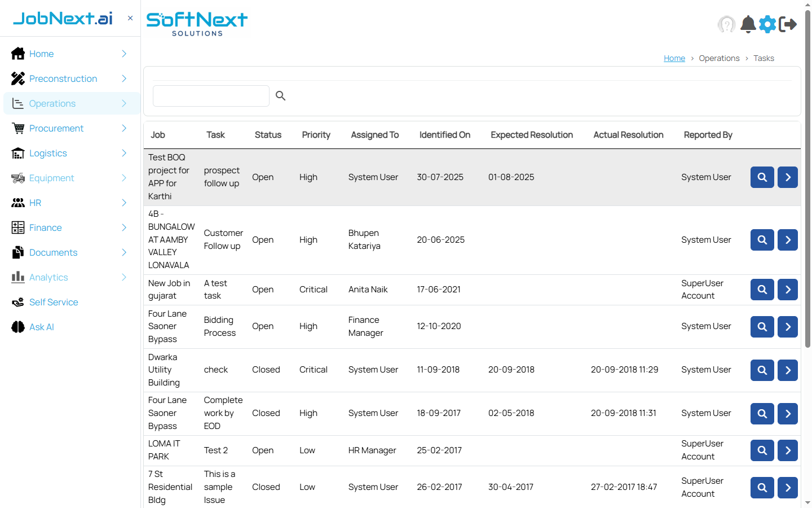Open Ask AI from the sidebar
Image resolution: width=812 pixels, height=508 pixels.
pyautogui.click(x=41, y=327)
